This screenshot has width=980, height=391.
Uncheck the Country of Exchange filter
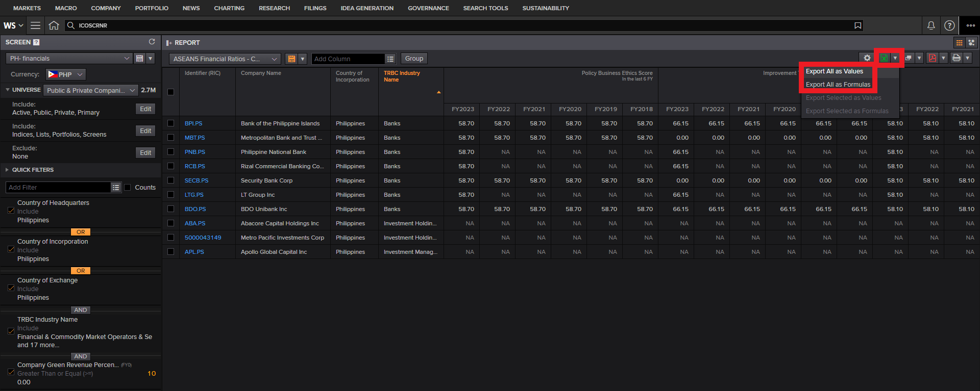11,288
